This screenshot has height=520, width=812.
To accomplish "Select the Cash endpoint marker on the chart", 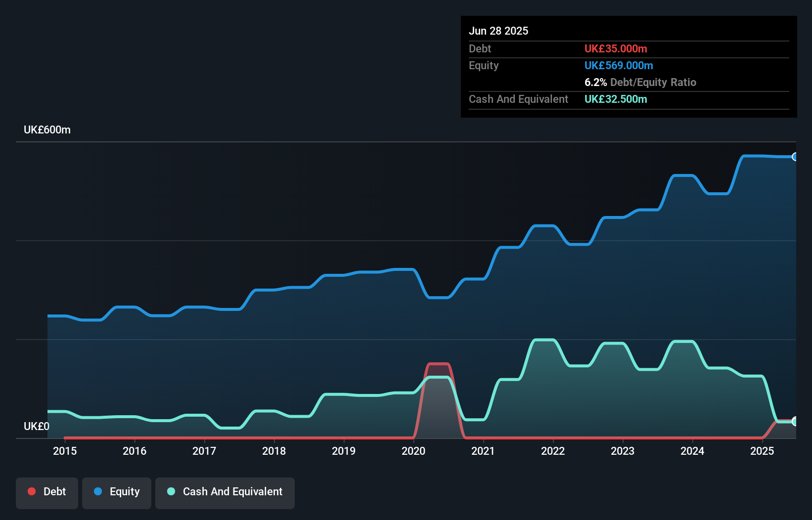I will [x=795, y=422].
